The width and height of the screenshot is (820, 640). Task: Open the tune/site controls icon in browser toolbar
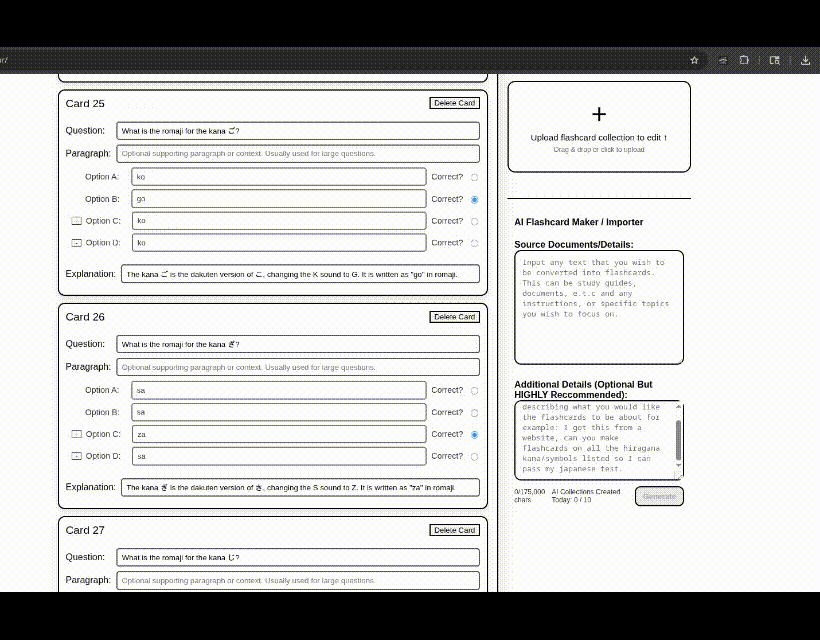(x=723, y=60)
